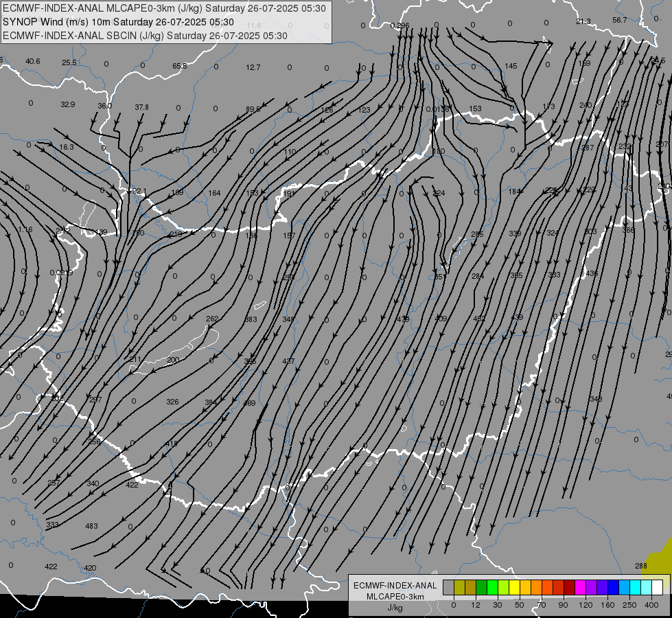The width and height of the screenshot is (672, 618).
Task: Click the legend tick label 30
Action: point(497,605)
